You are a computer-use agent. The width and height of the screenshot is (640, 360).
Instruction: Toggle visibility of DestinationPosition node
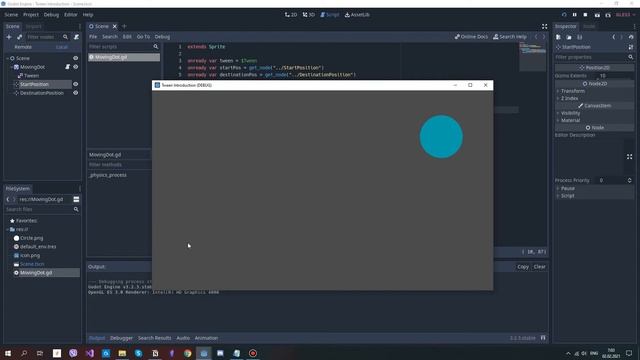[76, 93]
